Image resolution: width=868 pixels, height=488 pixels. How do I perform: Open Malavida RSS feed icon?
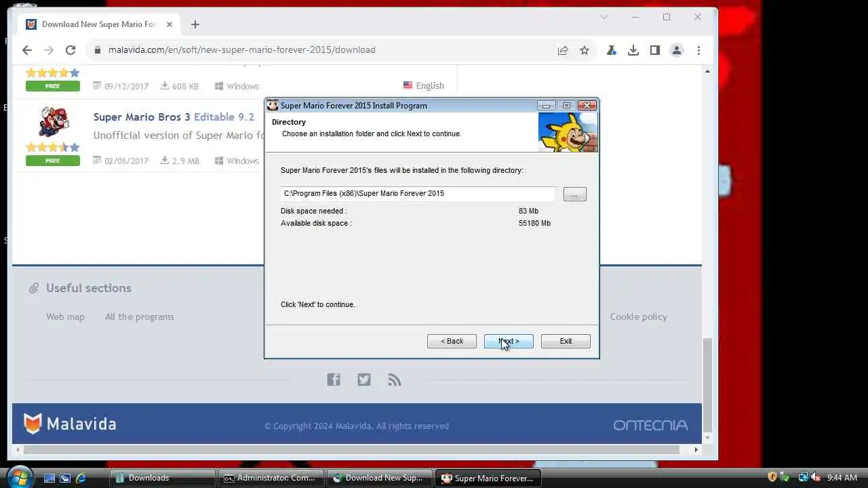tap(395, 380)
